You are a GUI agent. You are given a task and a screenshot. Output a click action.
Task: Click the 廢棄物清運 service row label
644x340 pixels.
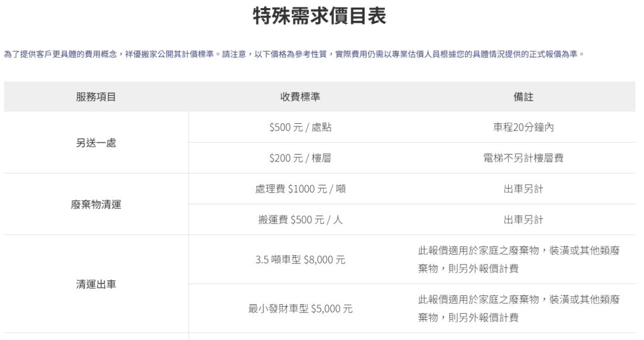96,204
